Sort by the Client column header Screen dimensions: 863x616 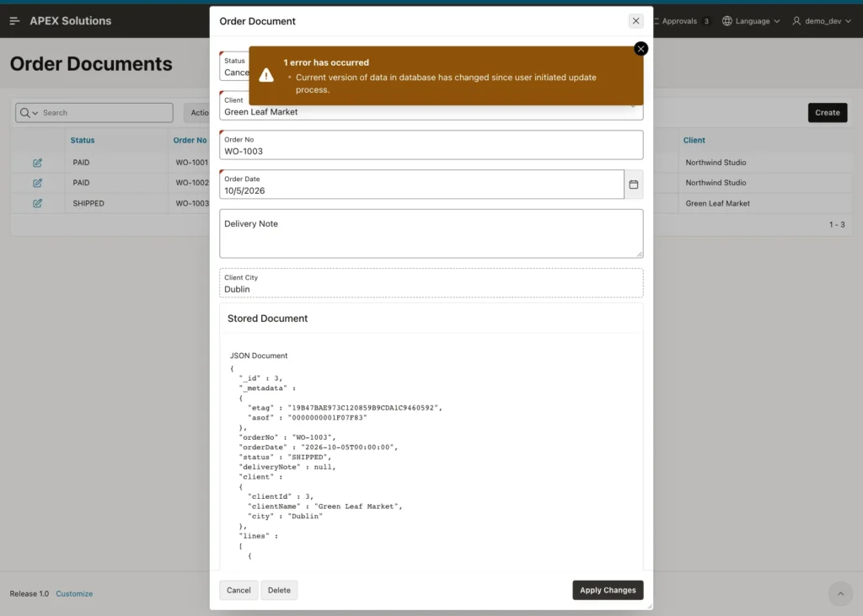point(694,141)
